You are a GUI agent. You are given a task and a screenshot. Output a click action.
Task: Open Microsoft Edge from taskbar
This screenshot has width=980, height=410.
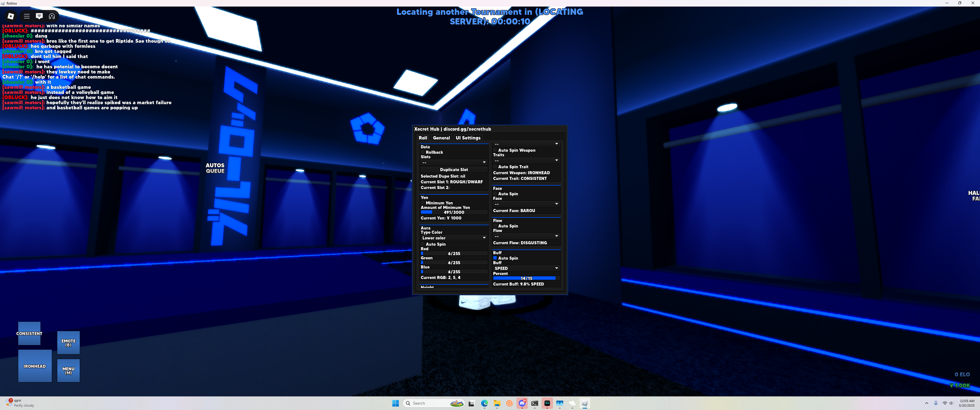pyautogui.click(x=484, y=403)
